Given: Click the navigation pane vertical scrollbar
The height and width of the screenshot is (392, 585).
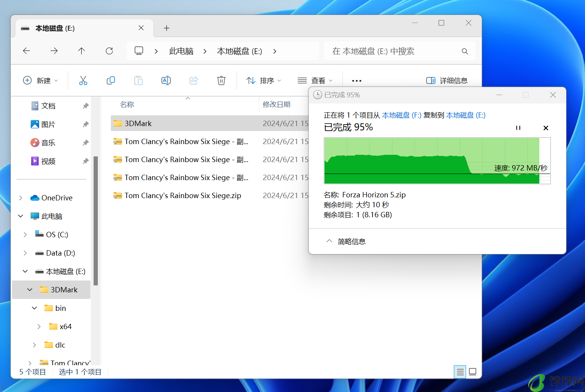Looking at the screenshot, I should point(96,221).
